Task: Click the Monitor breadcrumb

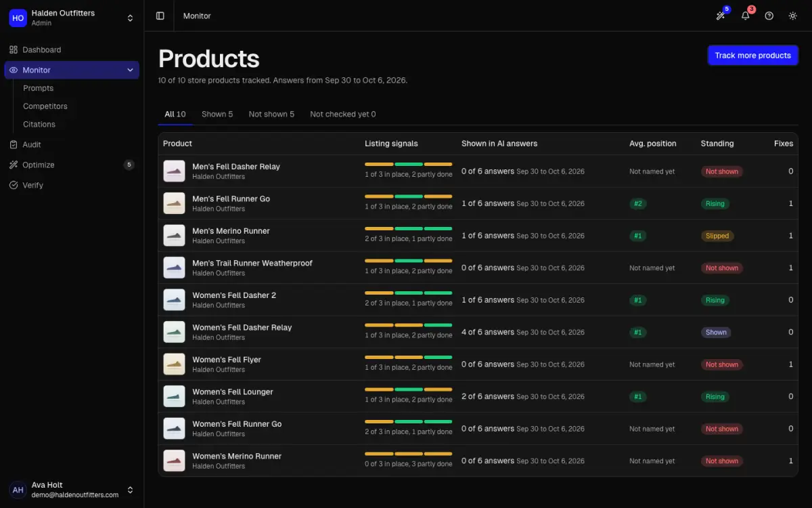Action: coord(197,16)
